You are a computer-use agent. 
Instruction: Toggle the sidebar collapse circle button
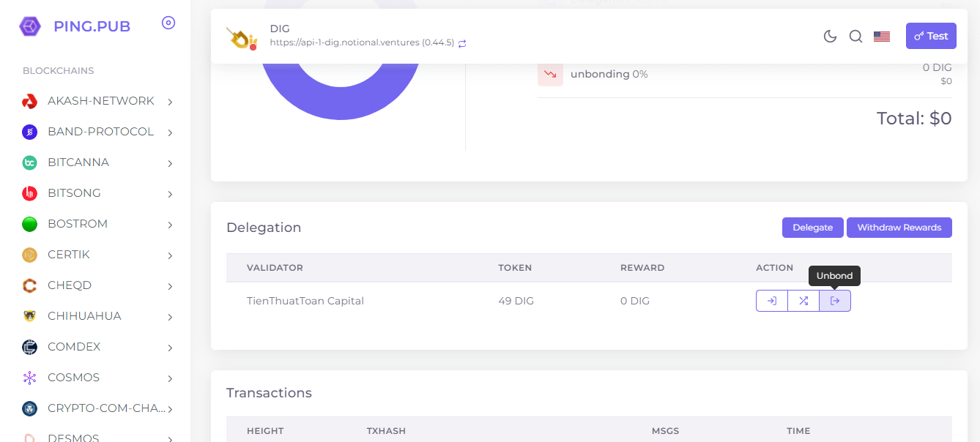(x=168, y=23)
